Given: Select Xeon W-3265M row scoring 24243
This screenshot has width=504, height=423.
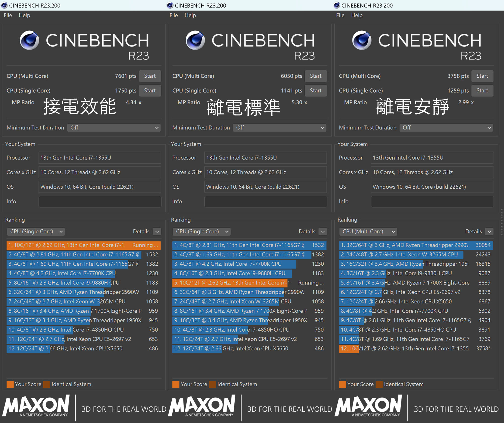Looking at the screenshot, I should 416,255.
